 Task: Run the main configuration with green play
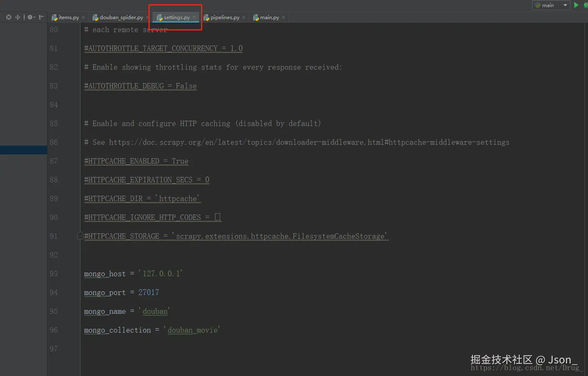tap(576, 5)
